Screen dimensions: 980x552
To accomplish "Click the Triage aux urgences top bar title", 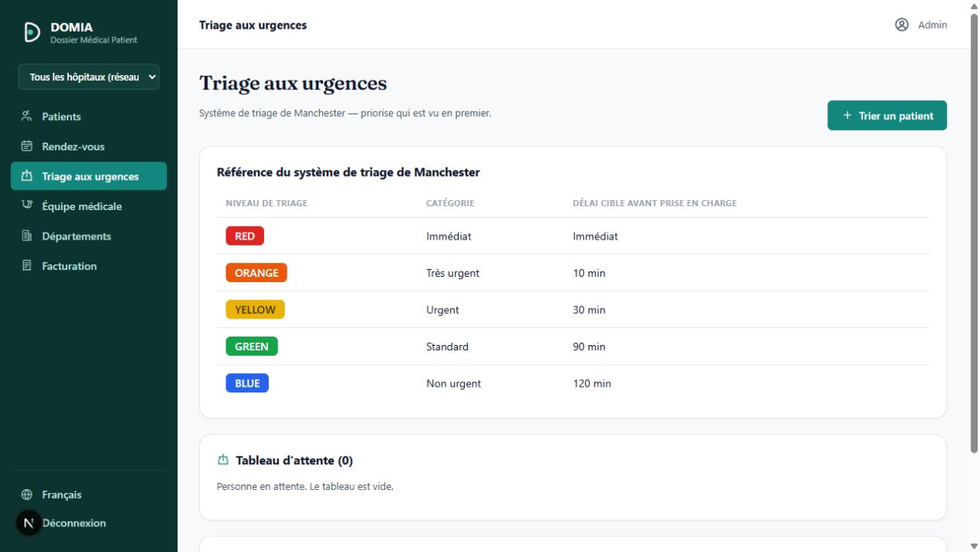I will pos(253,25).
